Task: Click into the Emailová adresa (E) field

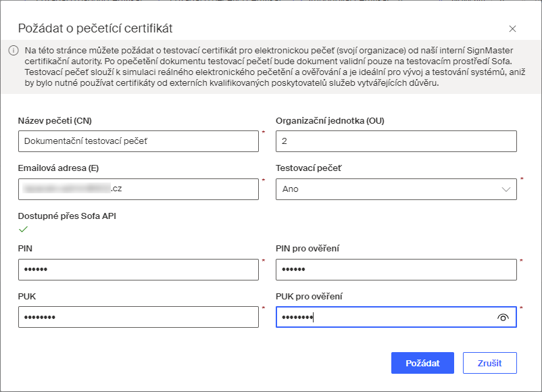Action: point(139,189)
